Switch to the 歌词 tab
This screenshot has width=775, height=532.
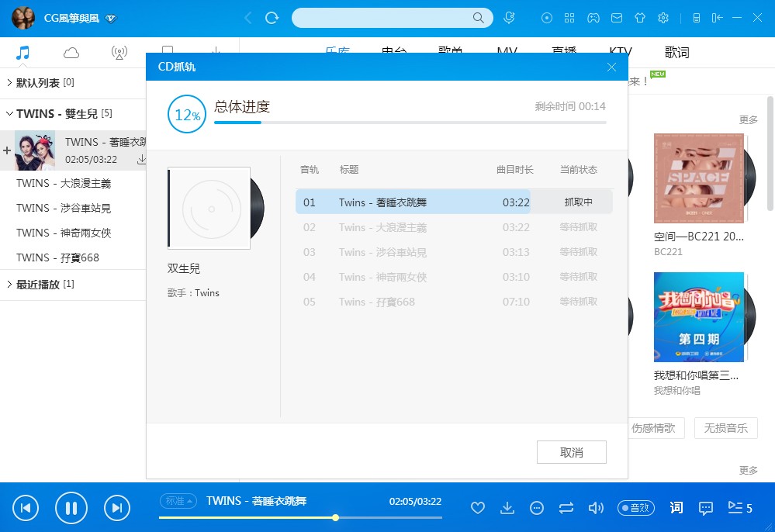pyautogui.click(x=676, y=53)
